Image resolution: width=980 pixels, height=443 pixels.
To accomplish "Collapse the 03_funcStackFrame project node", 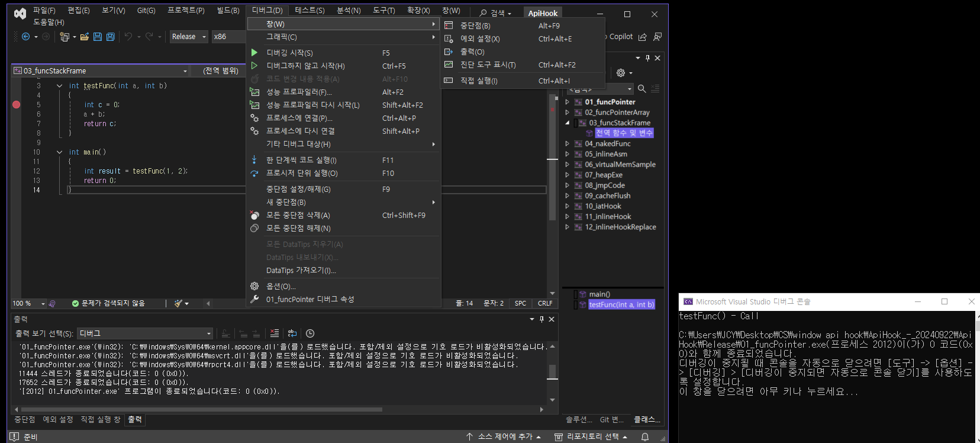I will [568, 123].
